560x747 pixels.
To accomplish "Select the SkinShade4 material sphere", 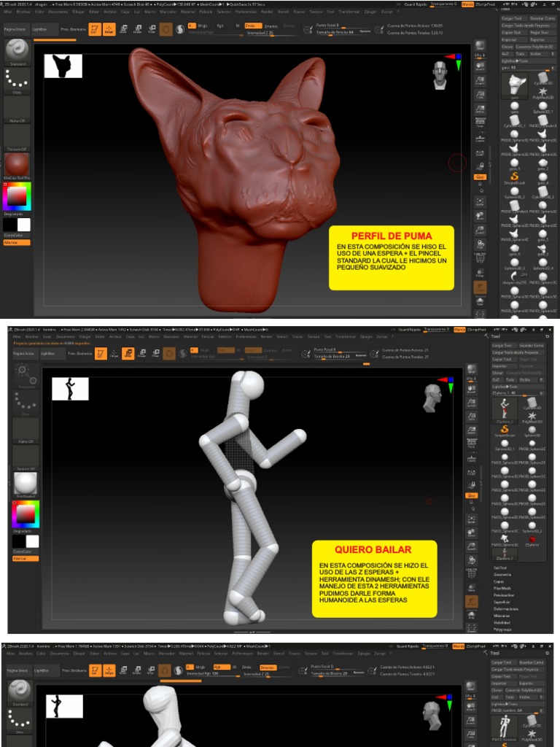I will point(26,482).
